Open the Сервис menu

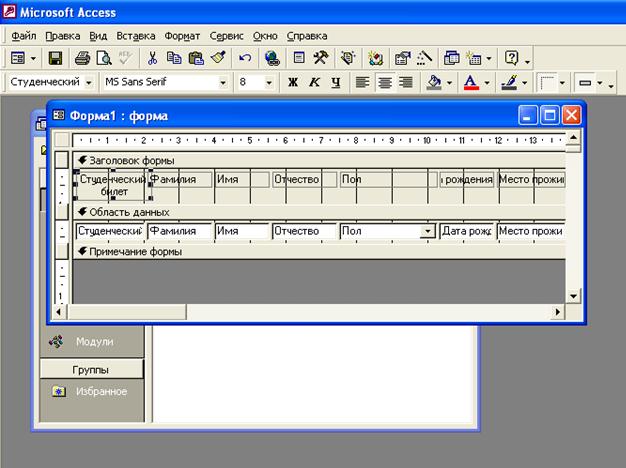pyautogui.click(x=226, y=36)
